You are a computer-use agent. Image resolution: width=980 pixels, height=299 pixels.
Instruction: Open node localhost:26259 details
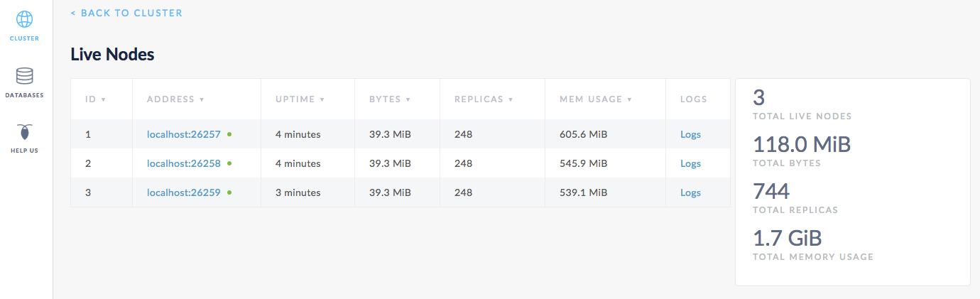tap(184, 192)
